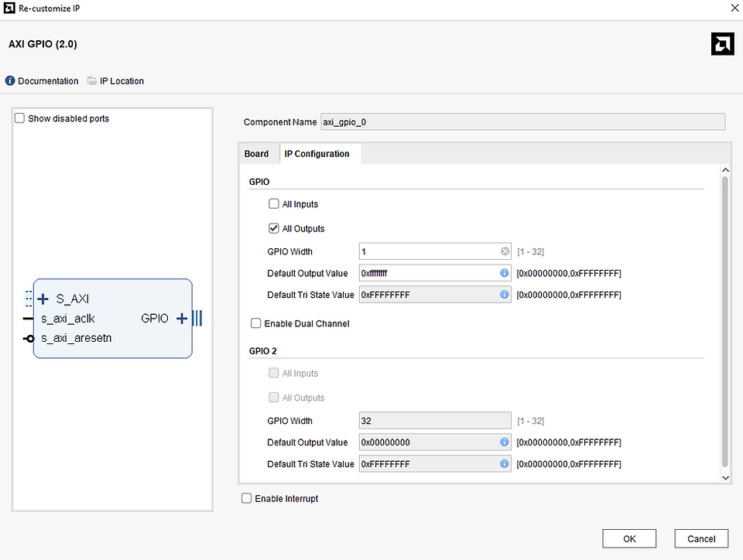Open the IP Location link
Screen dimensions: 743x560
pyautogui.click(x=122, y=81)
